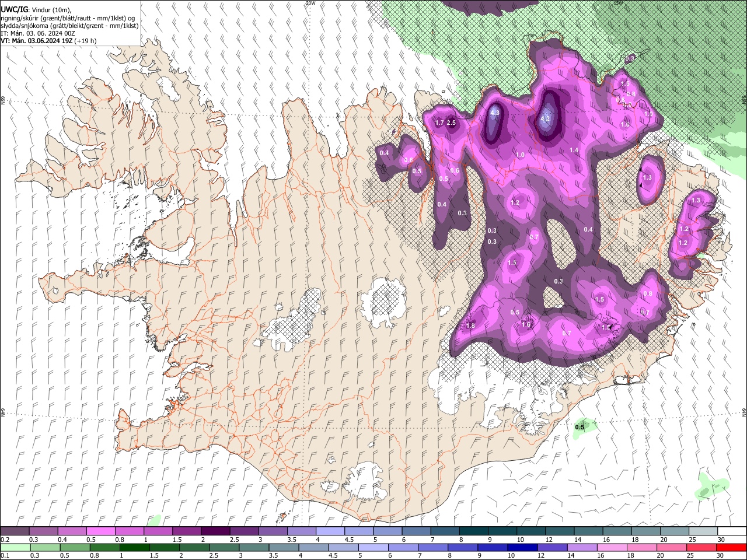Click the 'VT: Mán. 03.06.2024 19Z (+19 h)' line
The image size is (747, 560).
[49, 41]
